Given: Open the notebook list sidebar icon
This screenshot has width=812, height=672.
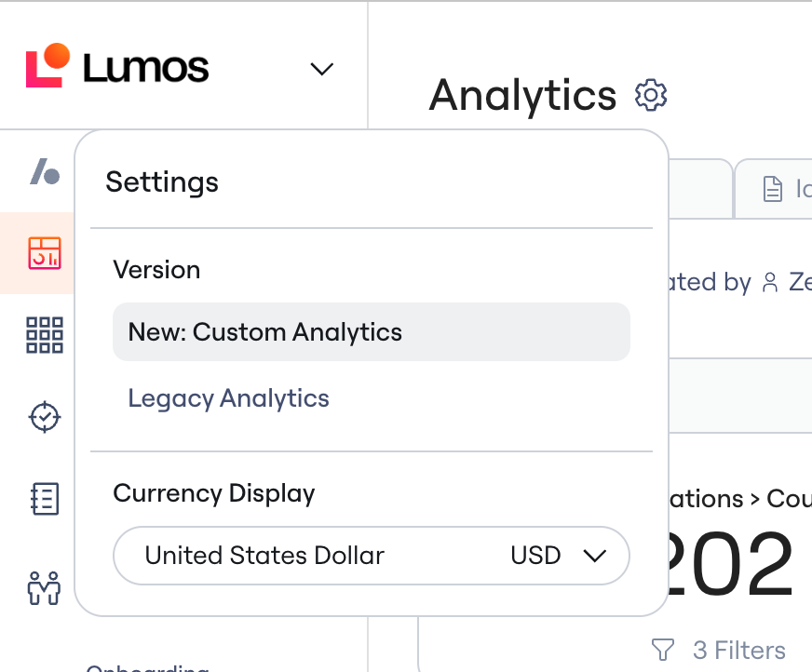Looking at the screenshot, I should 45,499.
